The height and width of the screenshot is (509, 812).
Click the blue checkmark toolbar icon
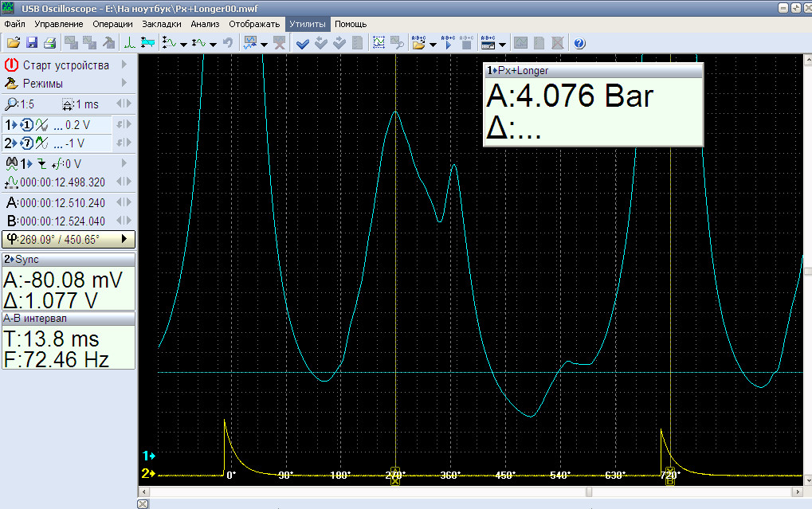pyautogui.click(x=303, y=43)
